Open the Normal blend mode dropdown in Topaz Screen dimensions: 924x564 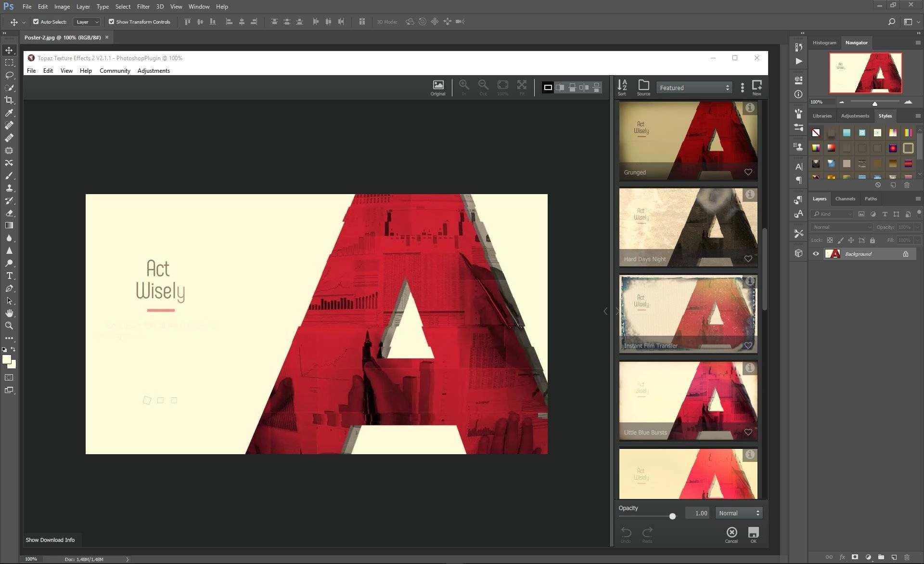(x=739, y=513)
